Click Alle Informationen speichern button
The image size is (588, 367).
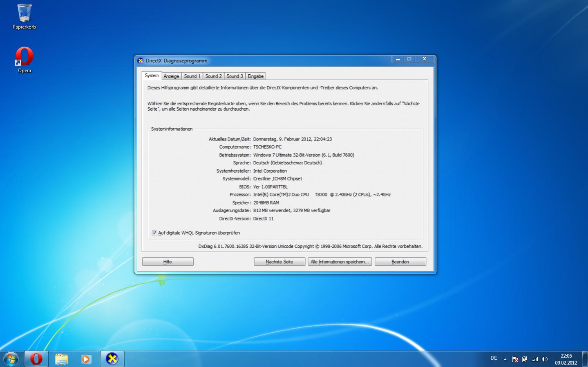point(340,262)
